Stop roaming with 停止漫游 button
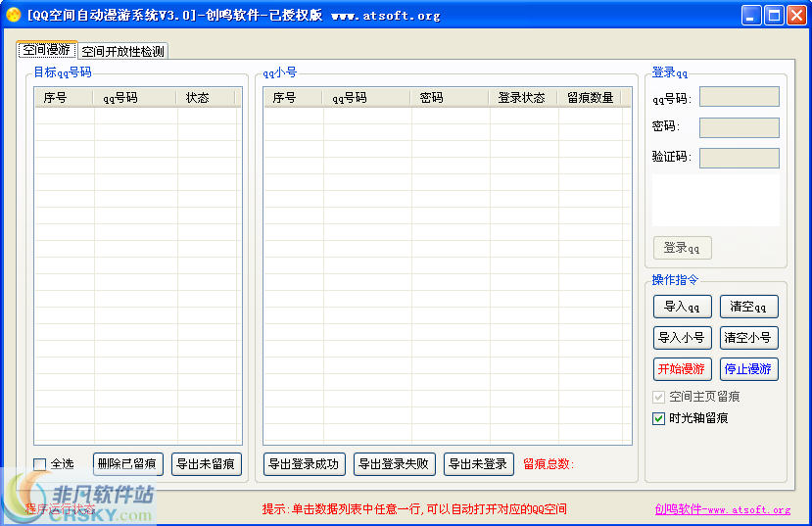812x526 pixels. point(748,369)
